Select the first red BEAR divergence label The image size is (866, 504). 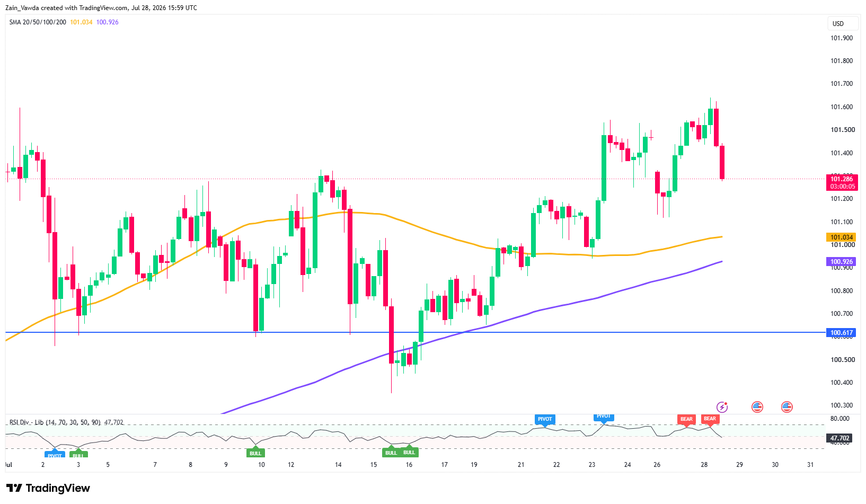click(x=686, y=419)
